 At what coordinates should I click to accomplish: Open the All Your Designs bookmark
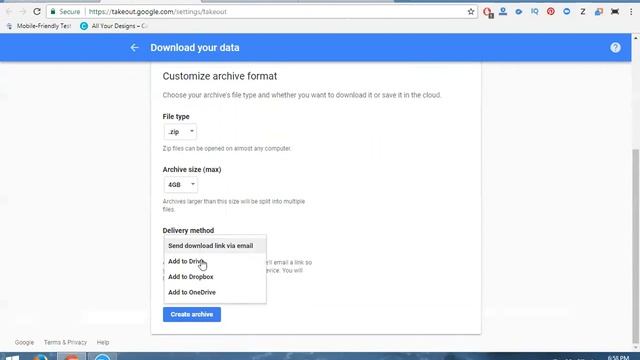pos(114,26)
